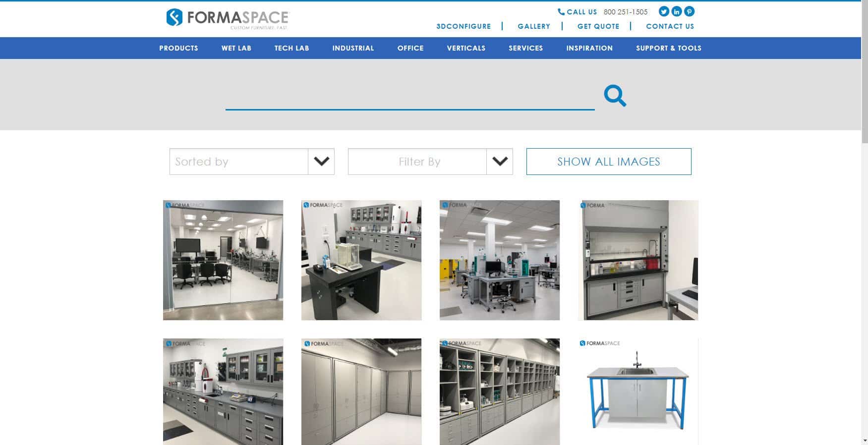Open the Verticals menu
The height and width of the screenshot is (445, 868).
click(466, 48)
